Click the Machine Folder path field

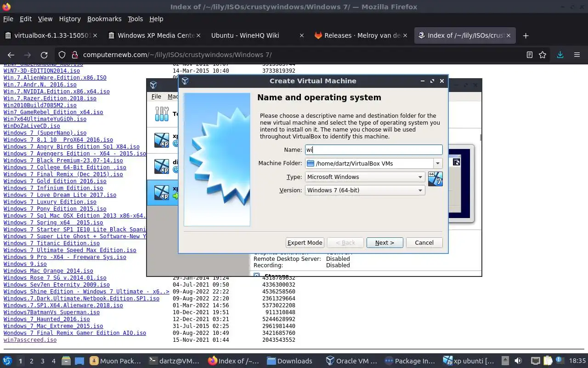tap(369, 163)
